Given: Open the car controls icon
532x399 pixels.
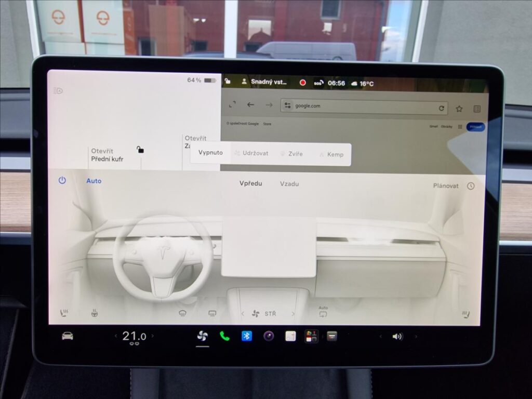Looking at the screenshot, I should [x=67, y=336].
